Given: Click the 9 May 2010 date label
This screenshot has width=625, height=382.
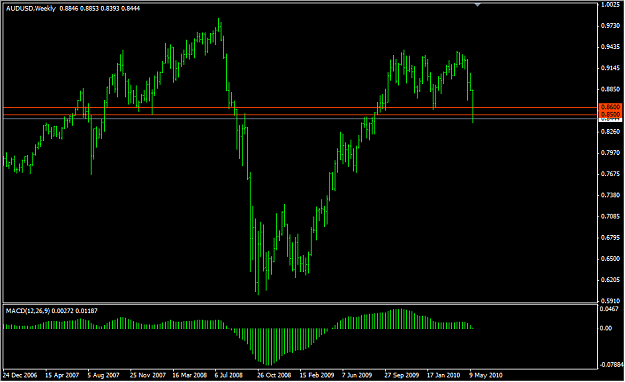Looking at the screenshot, I should coord(485,375).
